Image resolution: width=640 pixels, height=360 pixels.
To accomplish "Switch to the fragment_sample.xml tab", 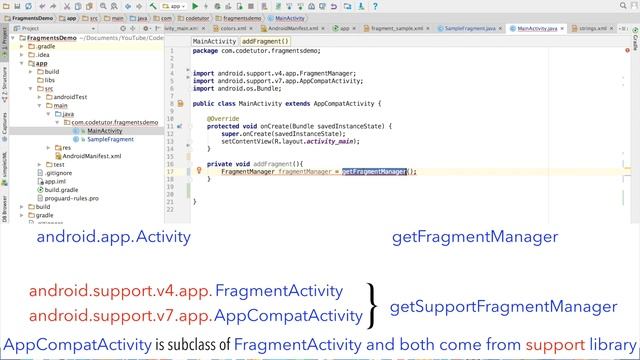I will pos(396,29).
